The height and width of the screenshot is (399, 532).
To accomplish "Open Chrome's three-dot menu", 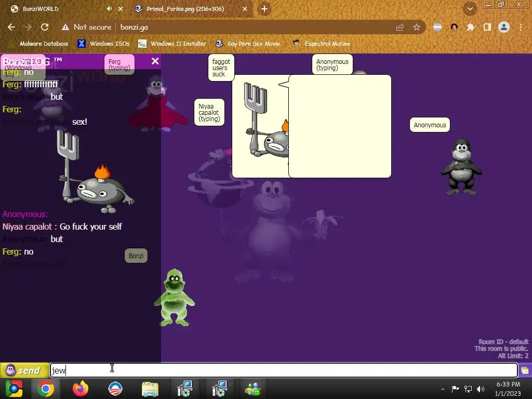I will (x=521, y=27).
